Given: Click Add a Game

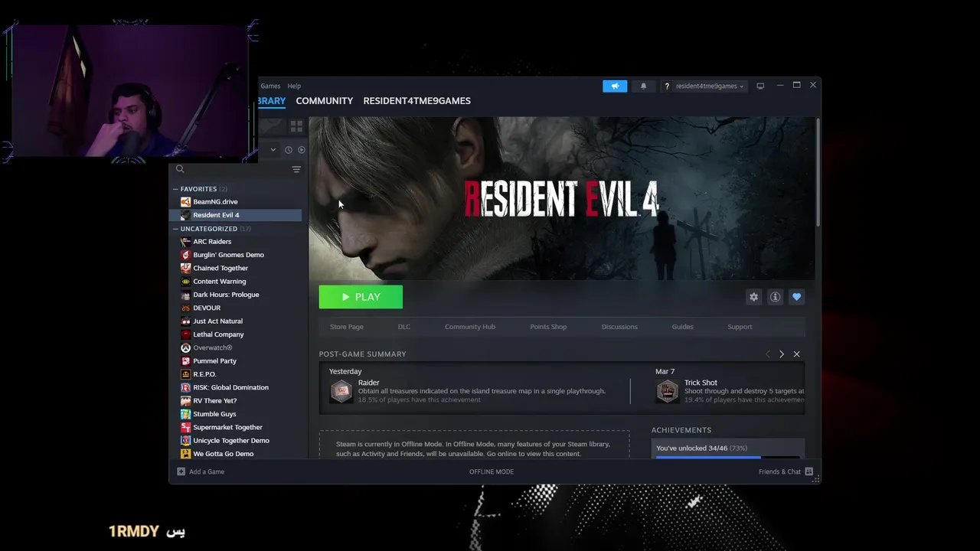Looking at the screenshot, I should [x=201, y=472].
